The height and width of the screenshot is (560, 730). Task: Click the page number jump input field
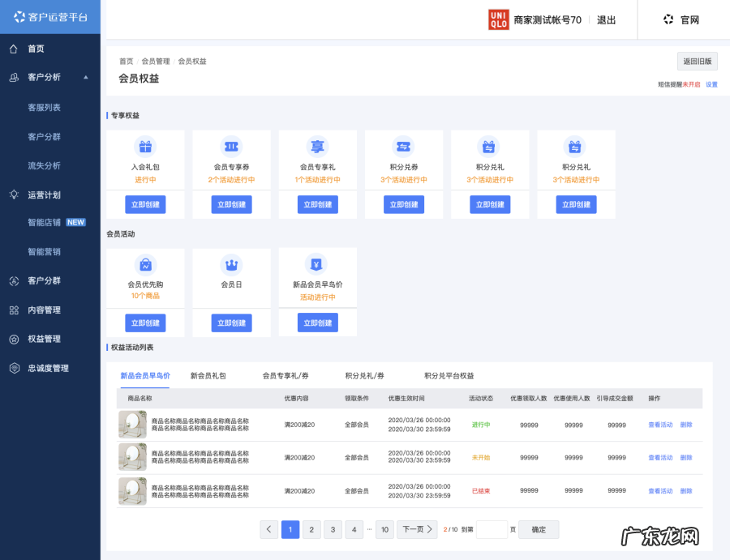(x=492, y=529)
